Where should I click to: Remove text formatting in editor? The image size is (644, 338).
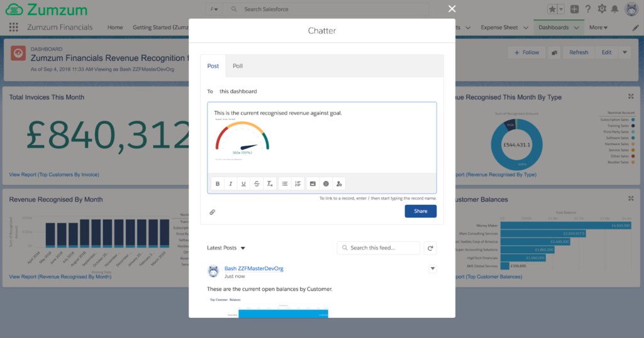pyautogui.click(x=269, y=184)
